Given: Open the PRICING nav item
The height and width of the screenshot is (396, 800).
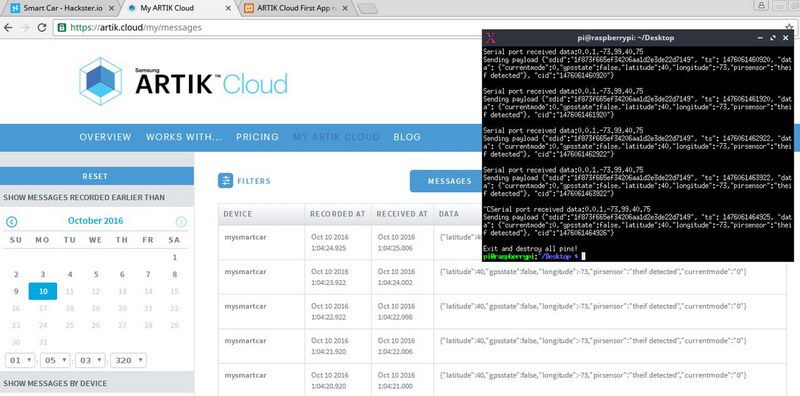Looking at the screenshot, I should pos(257,137).
